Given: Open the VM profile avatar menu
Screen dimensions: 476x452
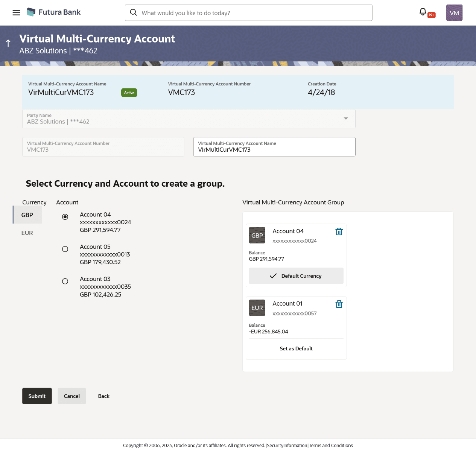Looking at the screenshot, I should click(454, 12).
